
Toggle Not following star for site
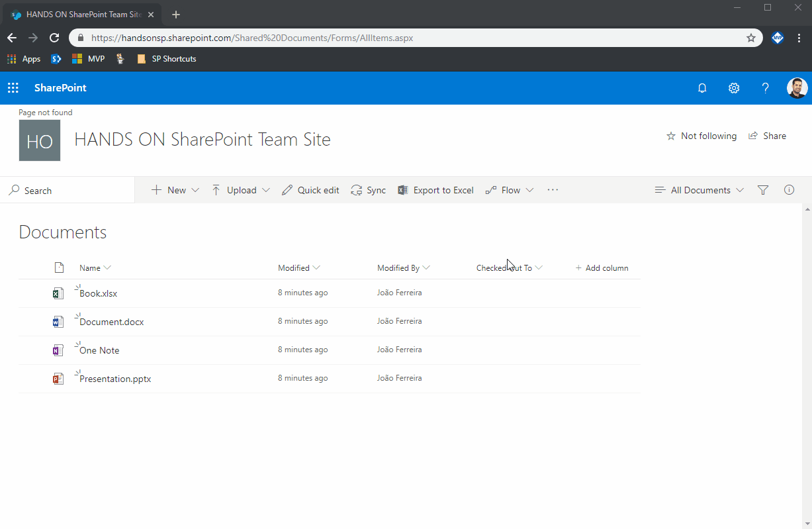pos(701,136)
